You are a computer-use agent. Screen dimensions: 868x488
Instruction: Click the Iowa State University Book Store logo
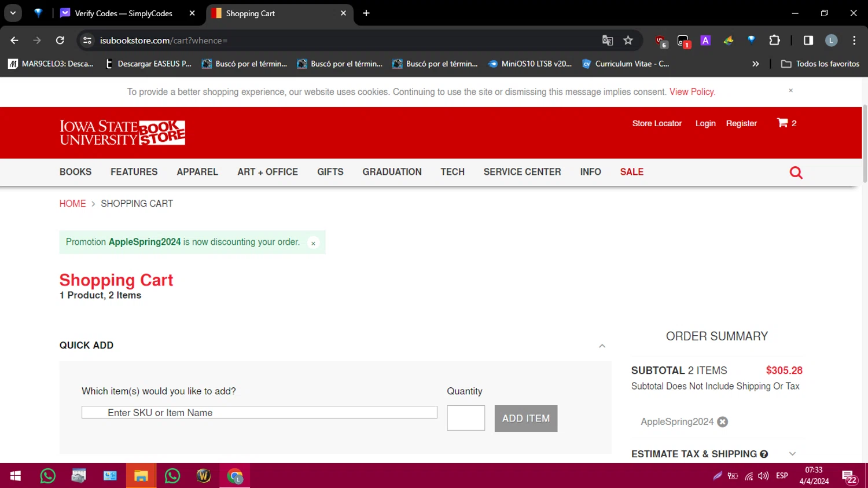point(122,133)
